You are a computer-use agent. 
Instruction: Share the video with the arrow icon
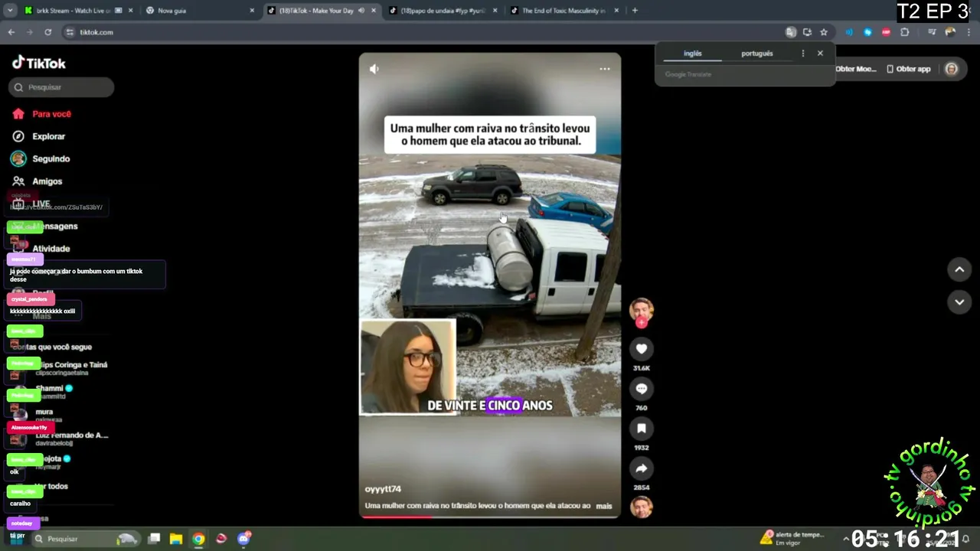642,468
